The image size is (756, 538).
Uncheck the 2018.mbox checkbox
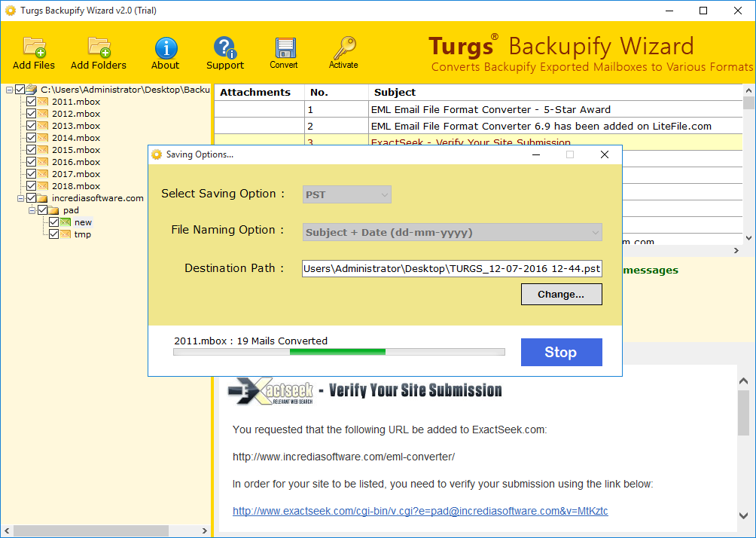pyautogui.click(x=32, y=186)
